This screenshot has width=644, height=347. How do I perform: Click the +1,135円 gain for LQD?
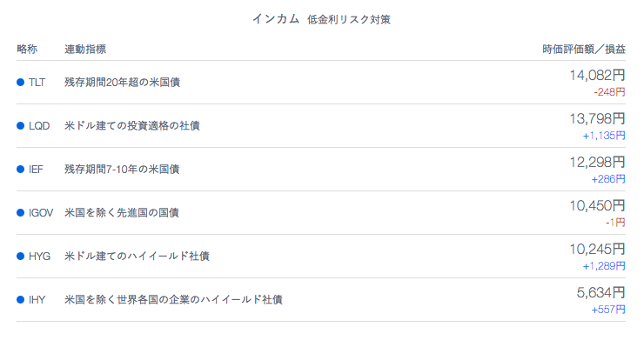pos(604,136)
